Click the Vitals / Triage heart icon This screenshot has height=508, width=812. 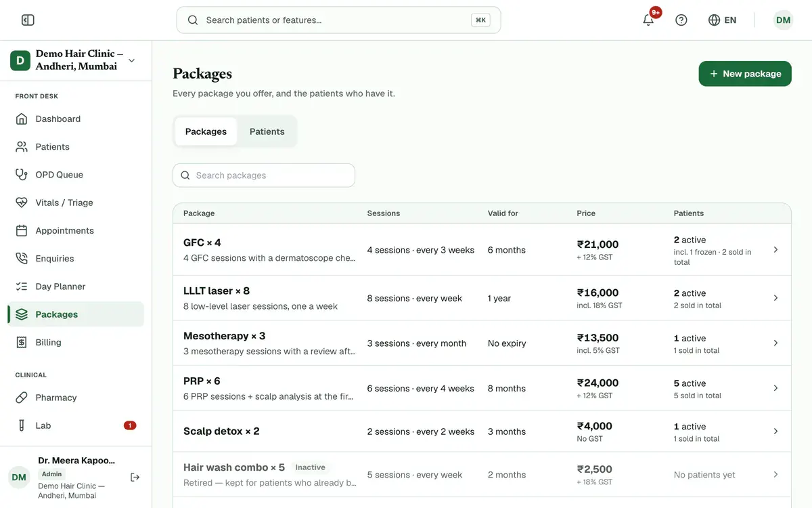click(x=22, y=203)
